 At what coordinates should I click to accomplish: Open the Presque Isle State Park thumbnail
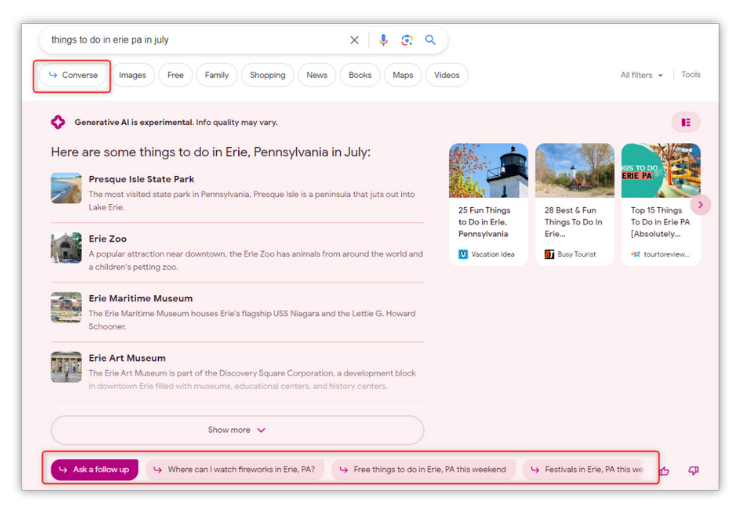(x=66, y=188)
